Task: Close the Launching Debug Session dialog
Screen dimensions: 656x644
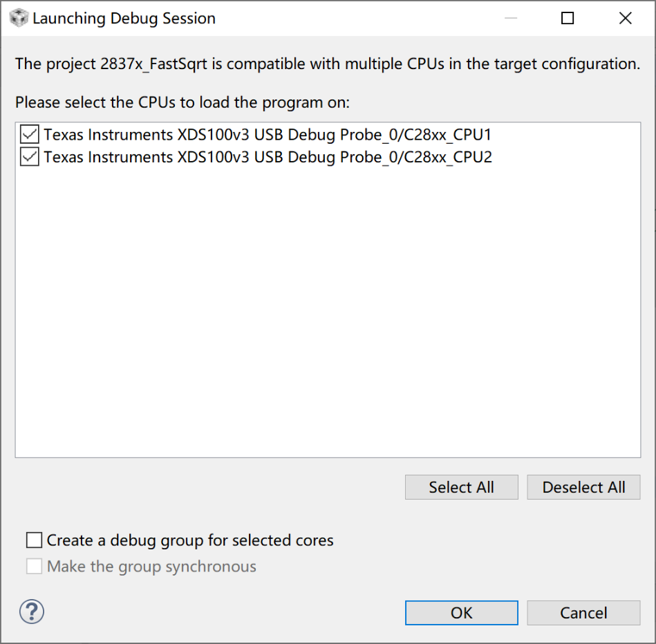Action: click(625, 18)
